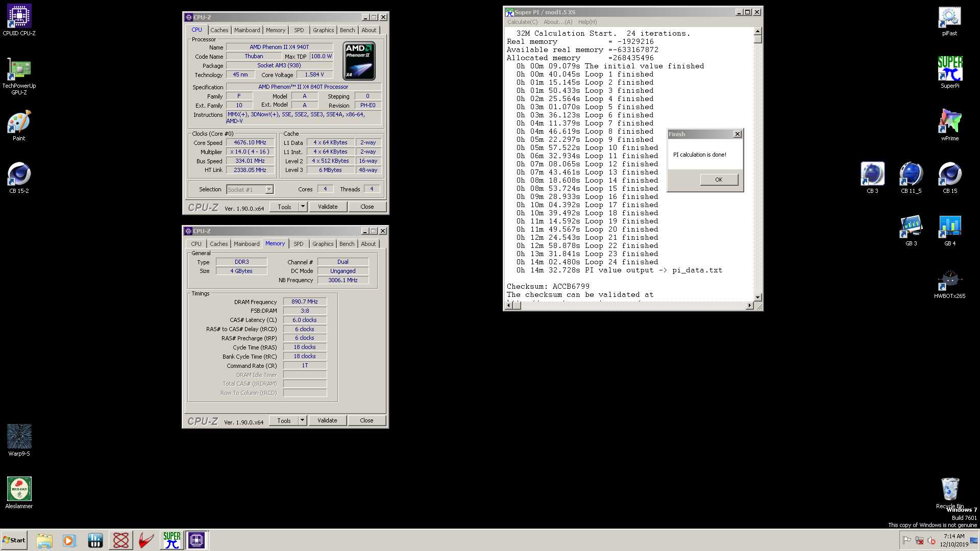Click Tools button in bottom CPU-Z window
This screenshot has height=551, width=980.
pyautogui.click(x=284, y=420)
